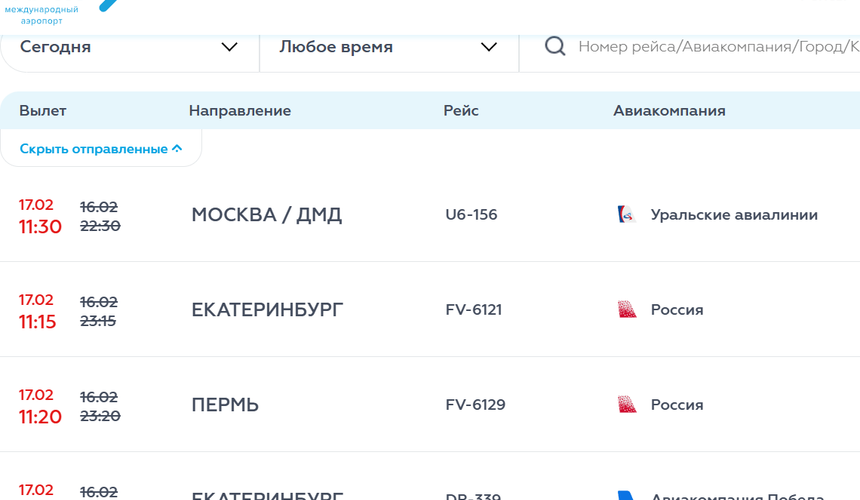Click the Ural Airlines logo icon
860x500 pixels.
coord(627,215)
